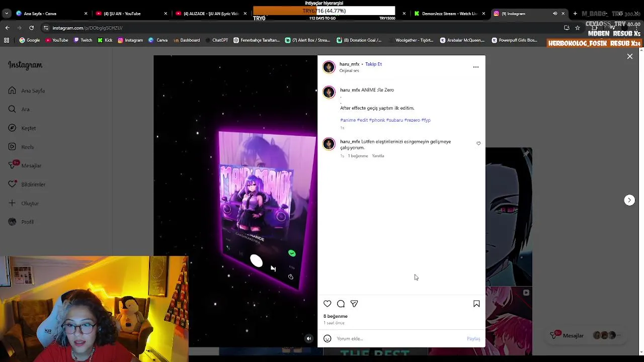Open Reels in Instagram sidebar

point(21,147)
